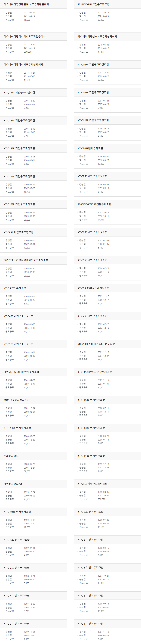Select the card title 'KTIC 14호 벤처투자조합'

[x=17, y=428]
